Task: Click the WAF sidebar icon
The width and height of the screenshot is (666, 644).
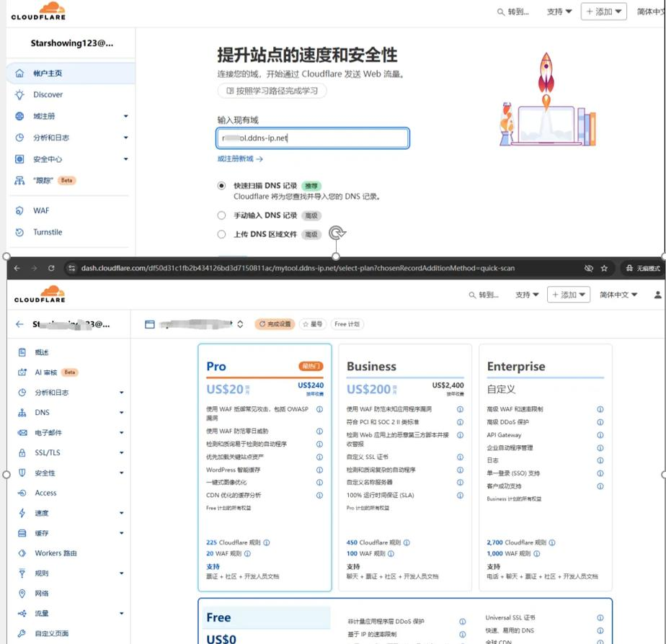Action: pos(19,210)
